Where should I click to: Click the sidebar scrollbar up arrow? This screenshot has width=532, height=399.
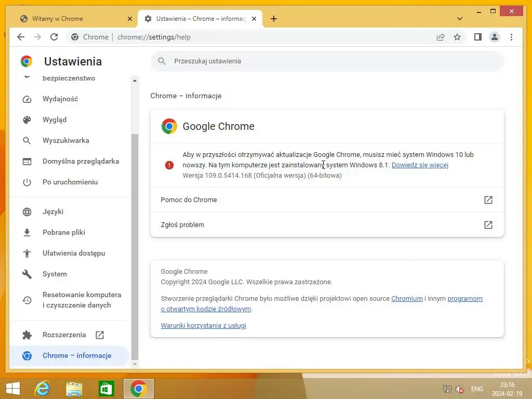click(x=135, y=81)
